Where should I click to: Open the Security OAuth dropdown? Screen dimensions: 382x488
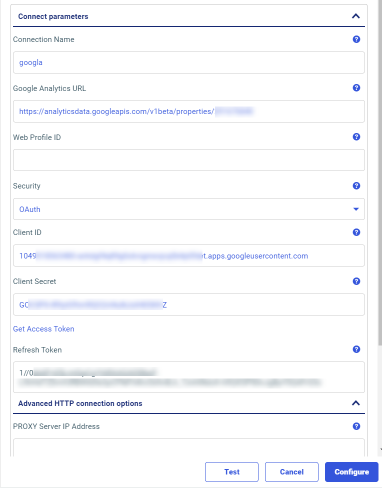[x=189, y=209]
